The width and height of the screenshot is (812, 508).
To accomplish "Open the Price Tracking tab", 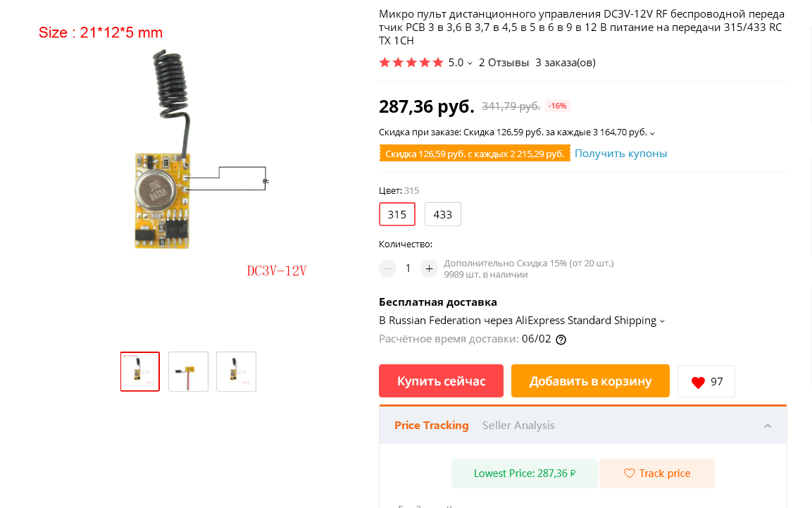I will pos(432,425).
